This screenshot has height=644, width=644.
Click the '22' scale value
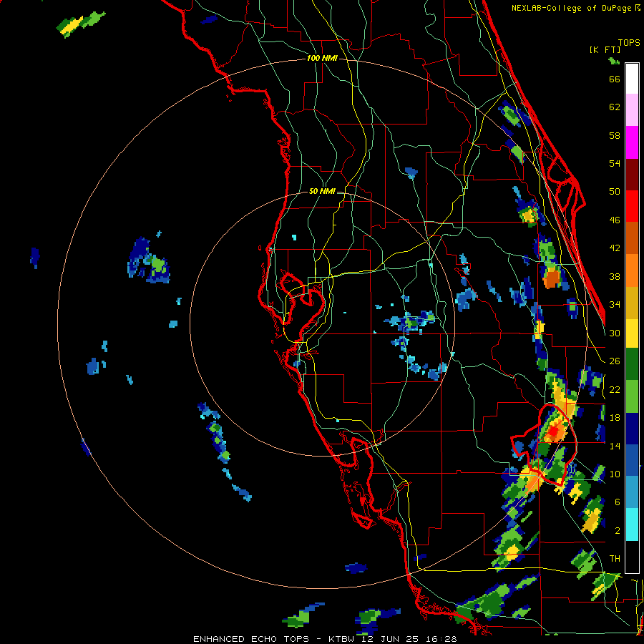pyautogui.click(x=615, y=389)
